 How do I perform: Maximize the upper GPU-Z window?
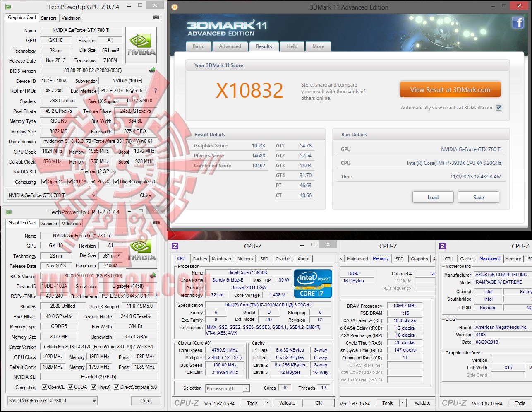140,5
